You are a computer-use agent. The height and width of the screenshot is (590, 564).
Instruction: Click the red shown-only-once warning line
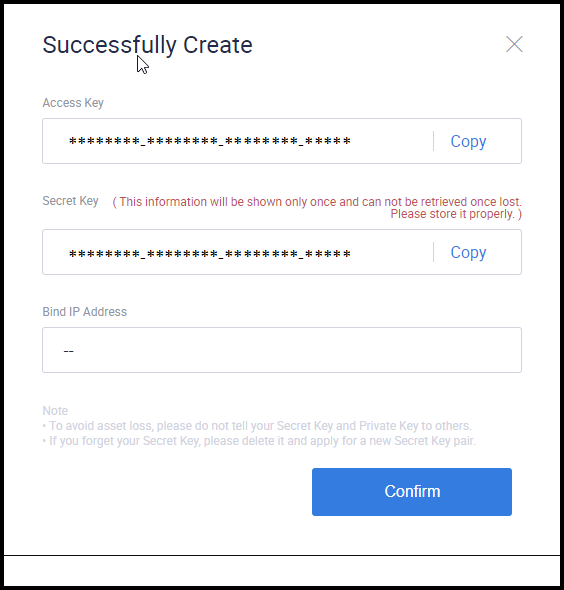click(317, 202)
